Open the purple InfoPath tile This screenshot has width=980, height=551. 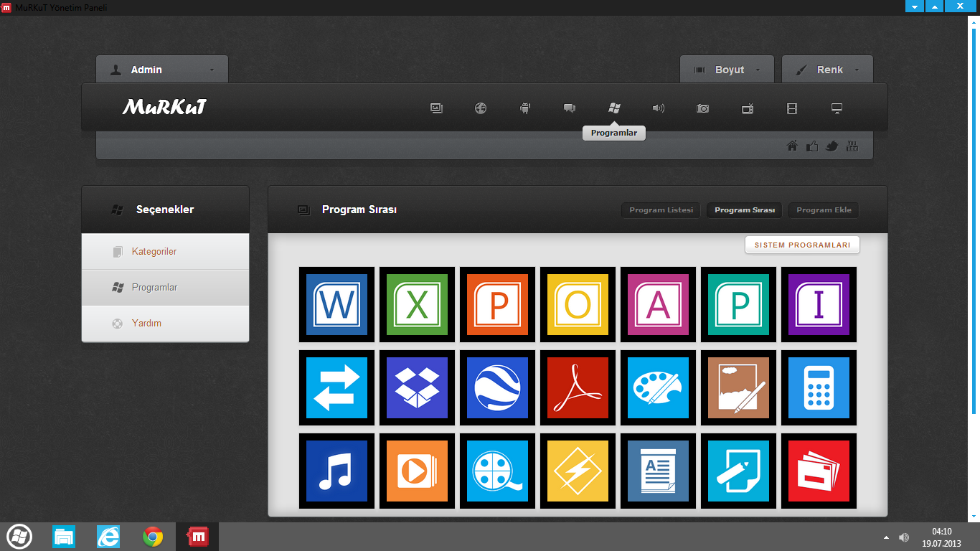819,305
